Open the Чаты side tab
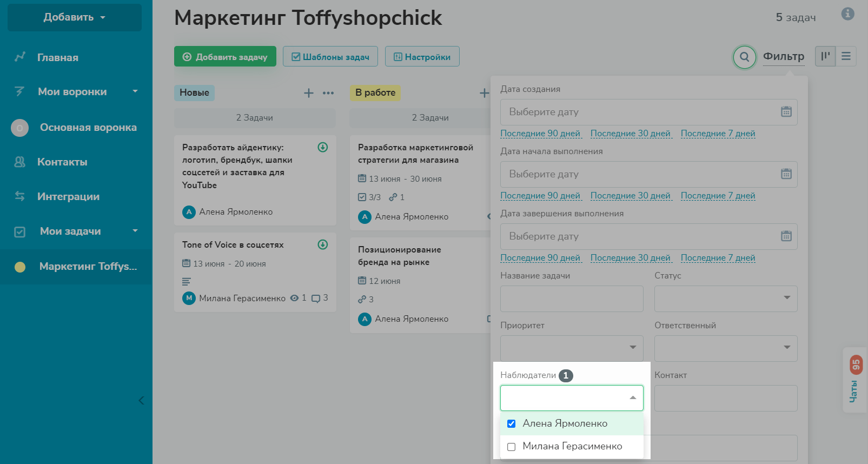Image resolution: width=868 pixels, height=464 pixels. pyautogui.click(x=855, y=380)
